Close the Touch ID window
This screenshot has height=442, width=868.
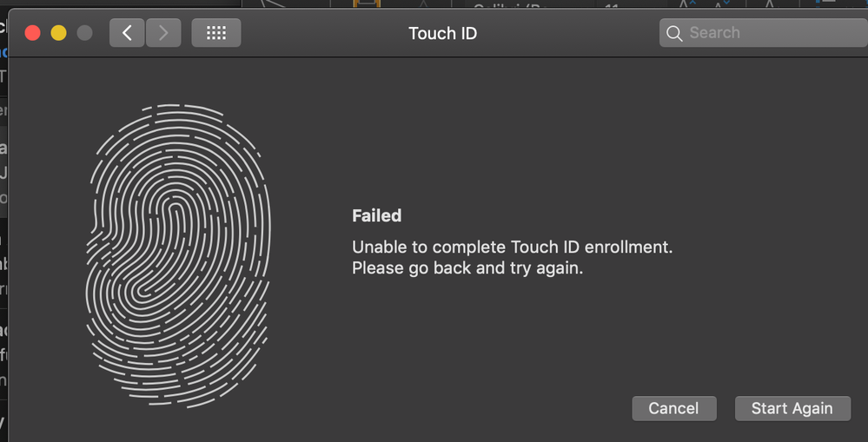33,33
